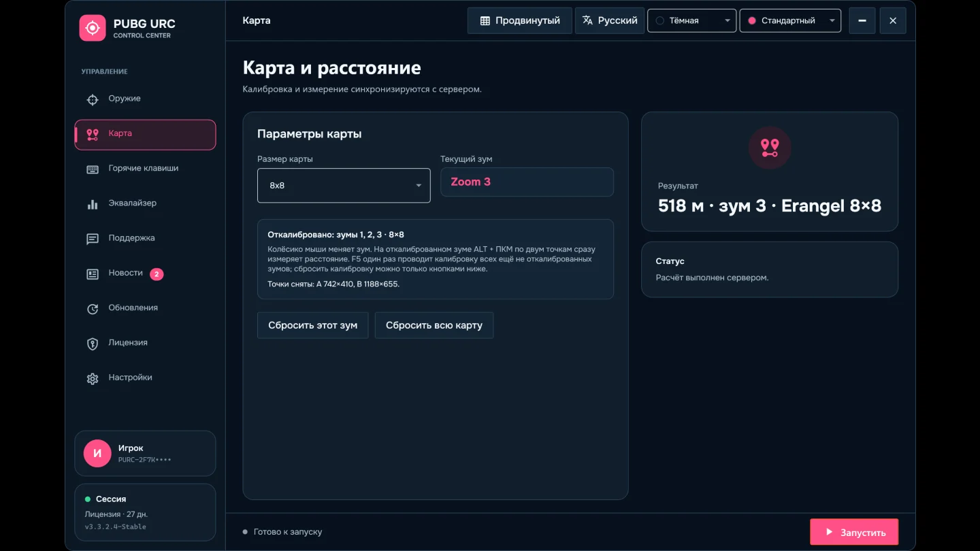
Task: Click Сбросить всю карту button
Action: click(x=434, y=325)
